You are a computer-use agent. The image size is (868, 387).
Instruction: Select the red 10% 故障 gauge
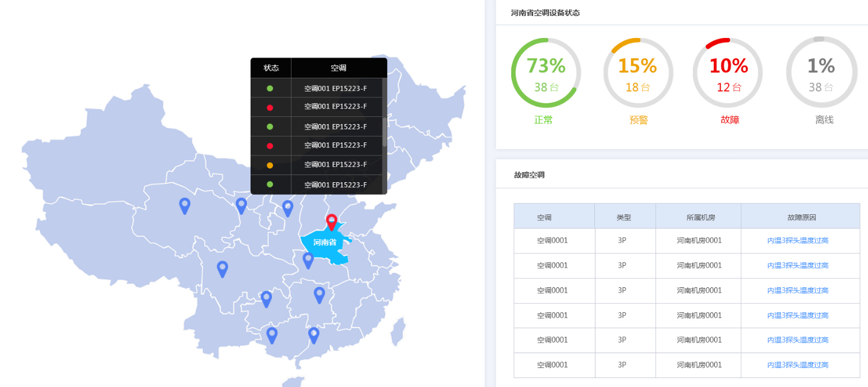[728, 72]
